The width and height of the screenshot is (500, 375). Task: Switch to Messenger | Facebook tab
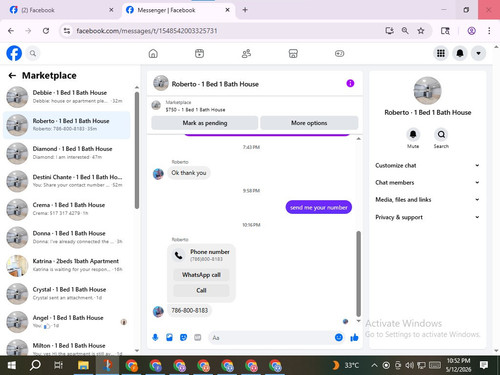(179, 10)
